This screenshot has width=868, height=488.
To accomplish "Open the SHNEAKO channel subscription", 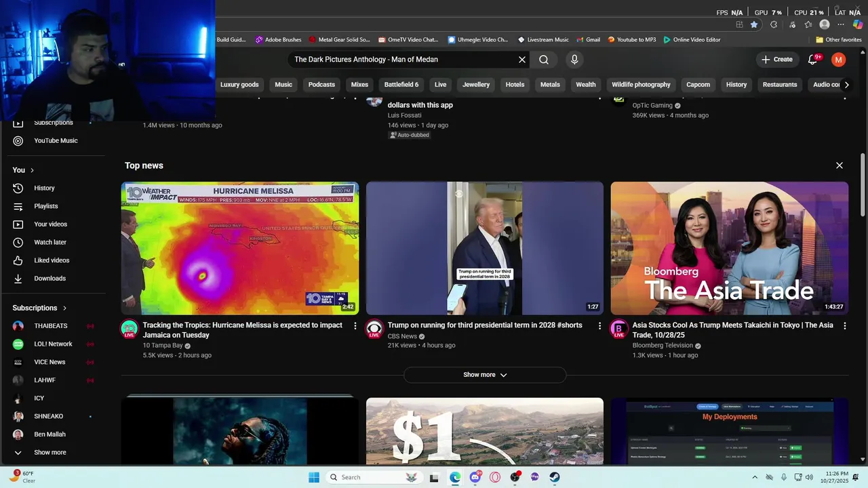I will click(49, 416).
